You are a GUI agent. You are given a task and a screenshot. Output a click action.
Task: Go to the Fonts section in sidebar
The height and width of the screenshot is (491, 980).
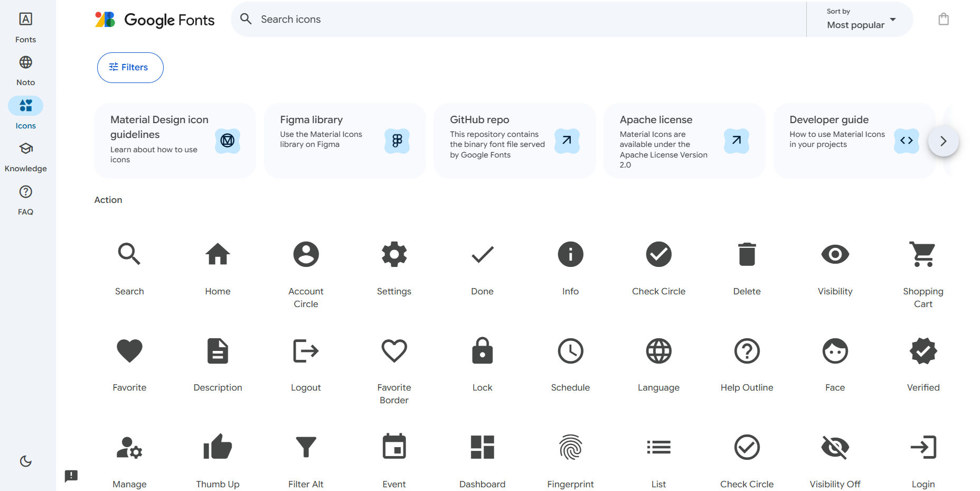tap(25, 27)
